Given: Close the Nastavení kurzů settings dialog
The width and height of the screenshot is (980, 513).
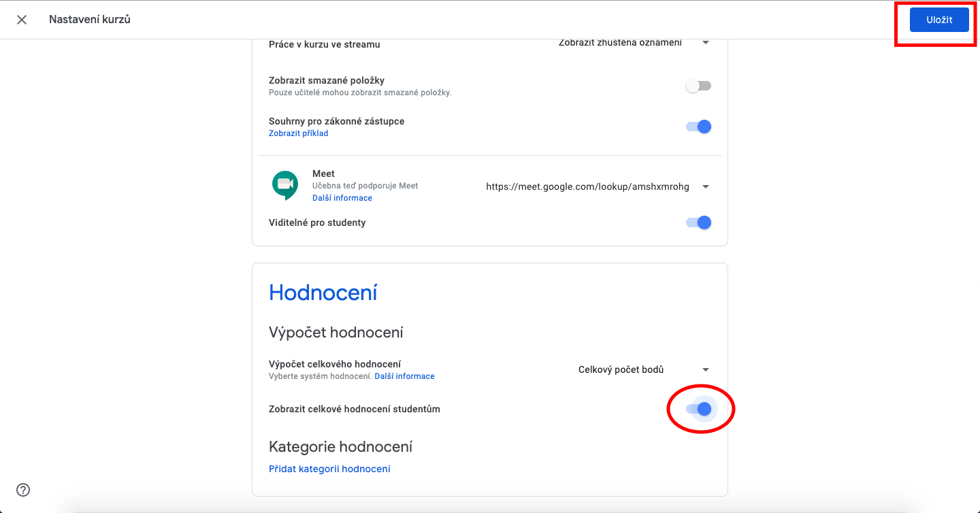Looking at the screenshot, I should (x=22, y=20).
